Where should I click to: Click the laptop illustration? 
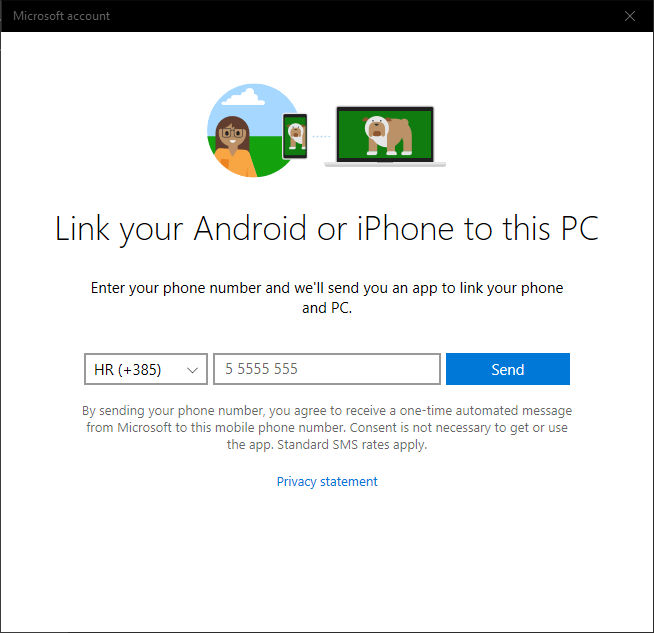coord(385,136)
